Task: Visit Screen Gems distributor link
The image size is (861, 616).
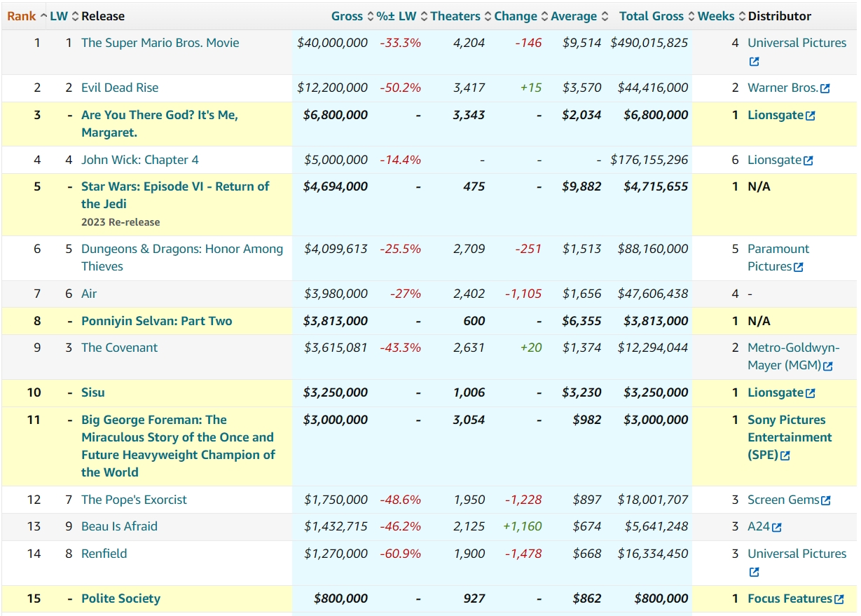Action: coord(783,500)
